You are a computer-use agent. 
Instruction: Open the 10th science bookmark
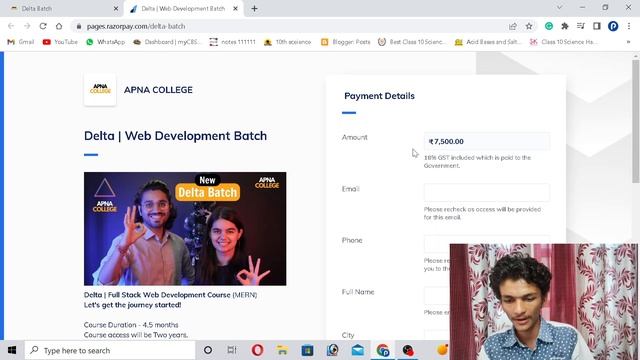pyautogui.click(x=287, y=42)
